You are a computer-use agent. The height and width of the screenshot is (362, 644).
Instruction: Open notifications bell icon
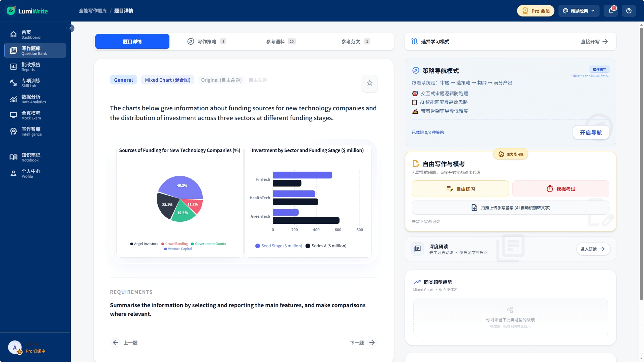tap(611, 11)
